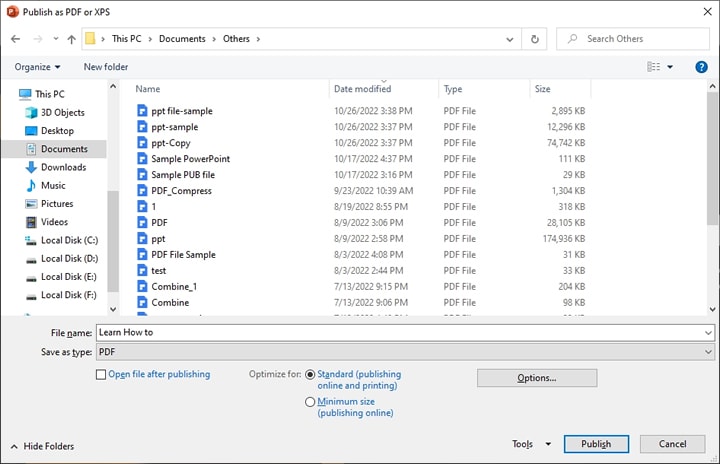This screenshot has width=720, height=464.
Task: Open the Organize dropdown menu
Action: coord(38,67)
